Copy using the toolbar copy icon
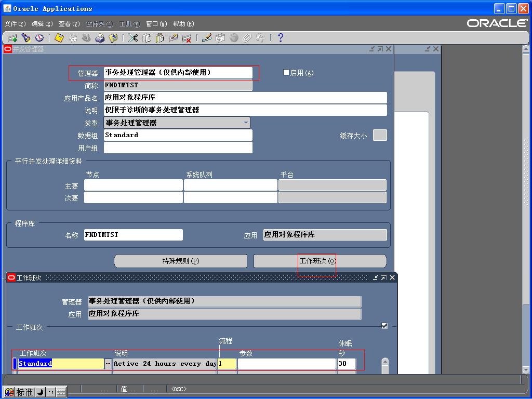 point(147,38)
